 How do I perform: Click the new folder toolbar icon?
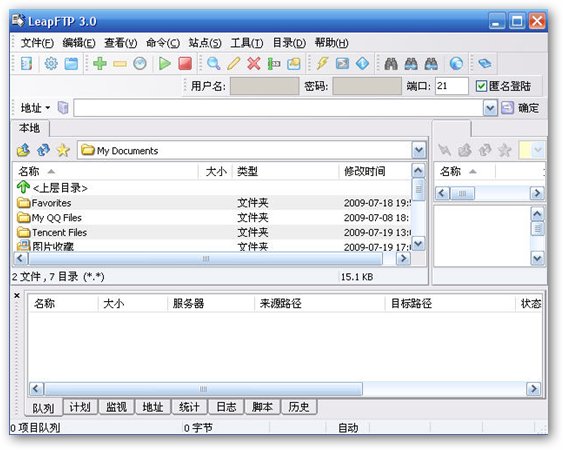294,64
